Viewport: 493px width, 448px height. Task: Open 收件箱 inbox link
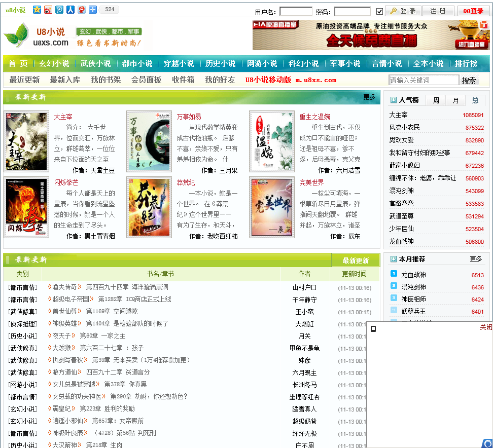point(183,80)
